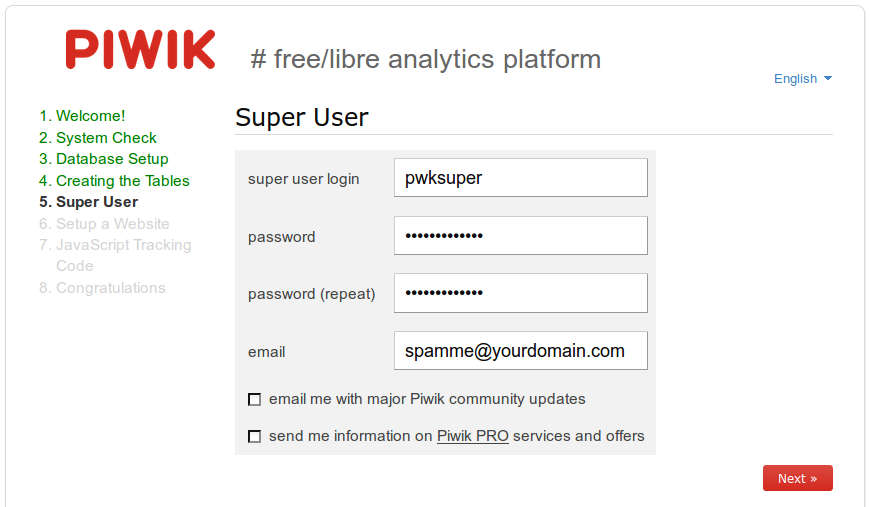The image size is (870, 507).
Task: Enable Piwik community updates email checkbox
Action: (255, 399)
